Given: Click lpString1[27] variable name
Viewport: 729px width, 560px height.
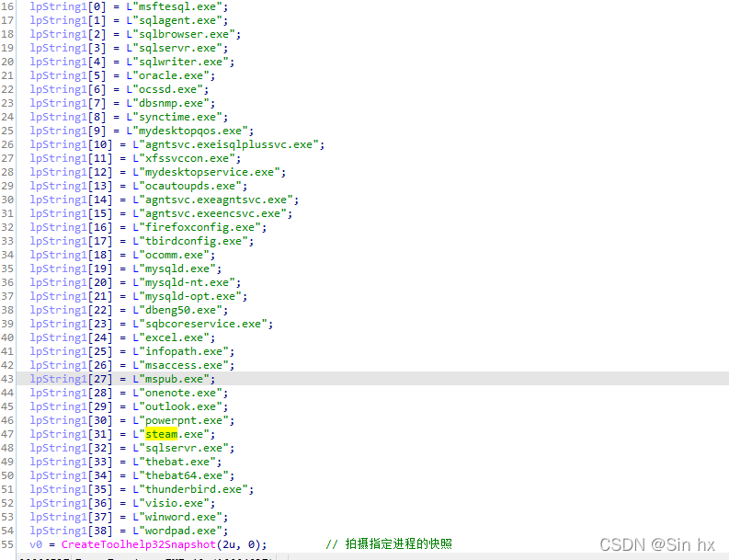Looking at the screenshot, I should coord(71,379).
